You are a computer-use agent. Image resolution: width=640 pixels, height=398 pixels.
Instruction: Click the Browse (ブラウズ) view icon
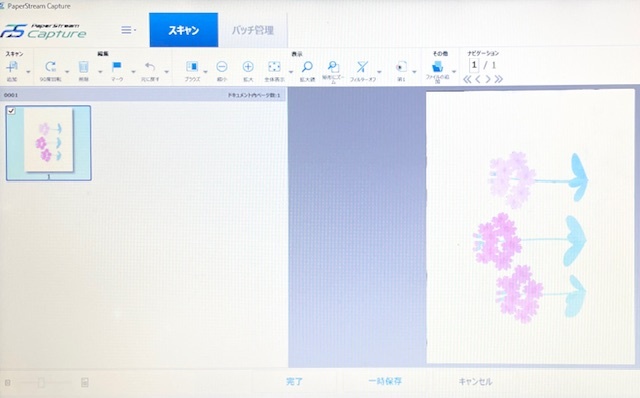[x=192, y=67]
